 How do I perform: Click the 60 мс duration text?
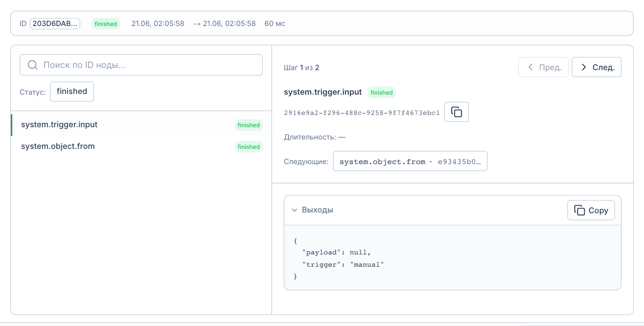275,23
